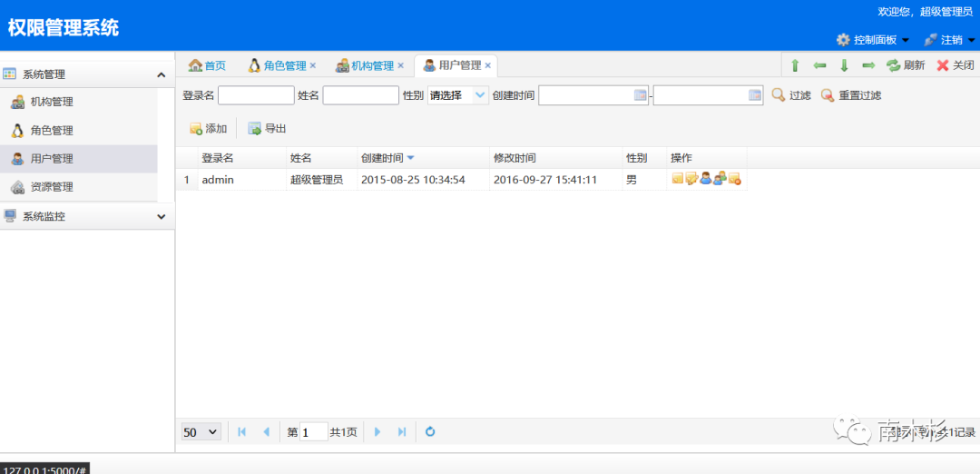The height and width of the screenshot is (474, 980).
Task: Click the 刷新 refresh button
Action: click(906, 65)
